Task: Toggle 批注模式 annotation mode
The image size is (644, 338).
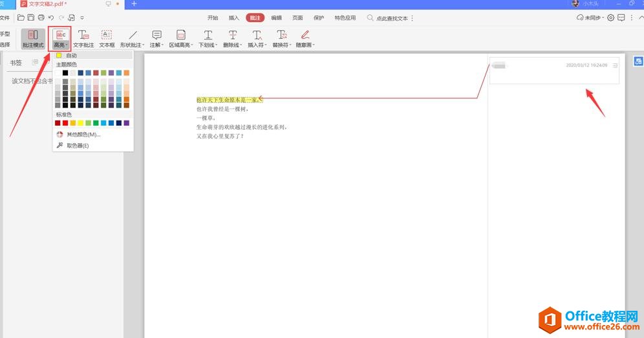Action: point(32,39)
